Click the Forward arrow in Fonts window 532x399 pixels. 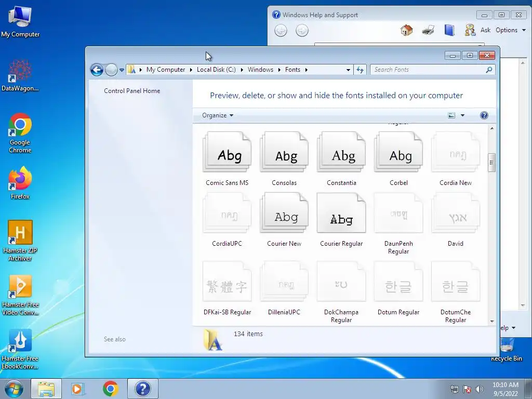[x=111, y=70]
